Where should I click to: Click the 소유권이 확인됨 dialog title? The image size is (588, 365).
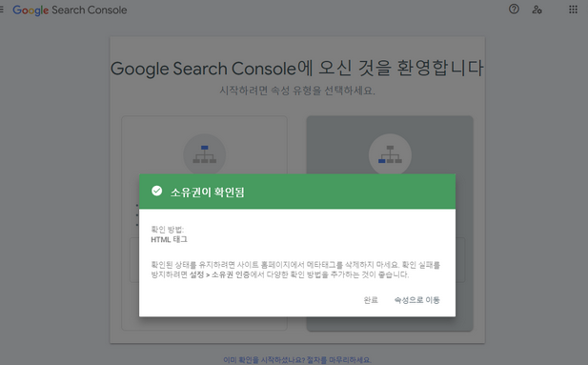click(x=208, y=193)
